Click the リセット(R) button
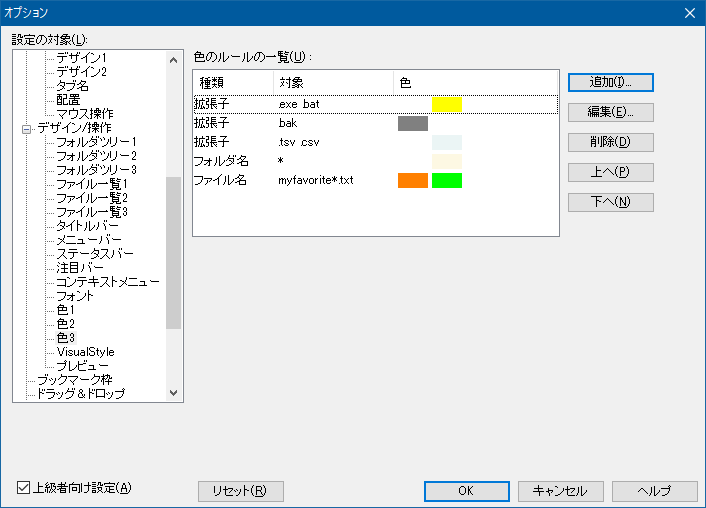The height and width of the screenshot is (508, 706). pyautogui.click(x=241, y=491)
